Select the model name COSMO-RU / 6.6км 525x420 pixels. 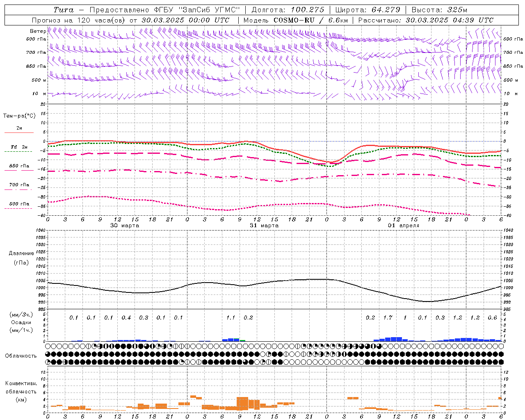point(310,20)
